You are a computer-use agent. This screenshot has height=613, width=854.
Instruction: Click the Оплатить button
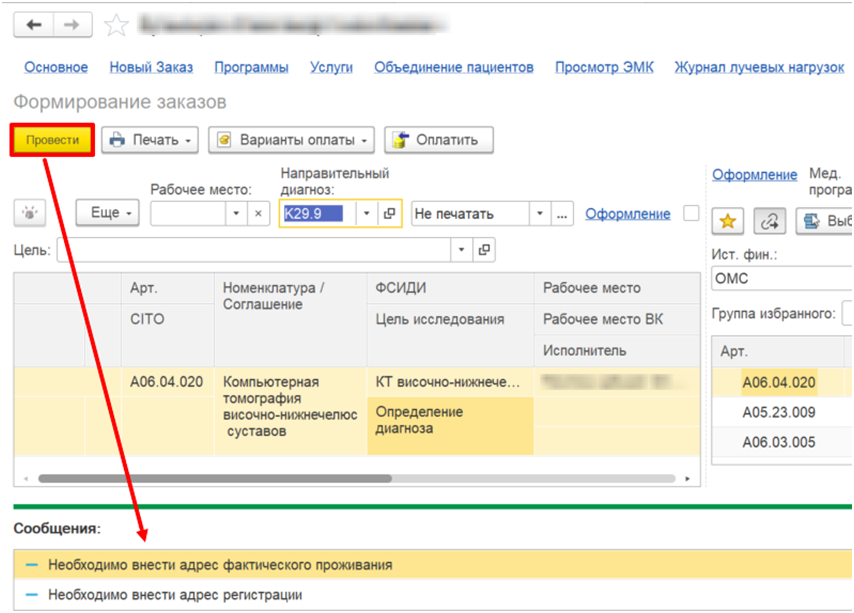(438, 140)
